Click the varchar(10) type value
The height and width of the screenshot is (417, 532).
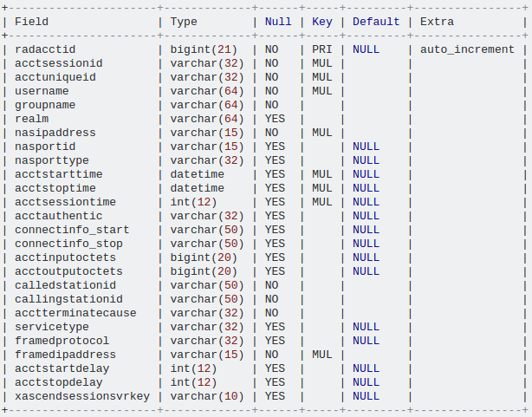tap(207, 396)
